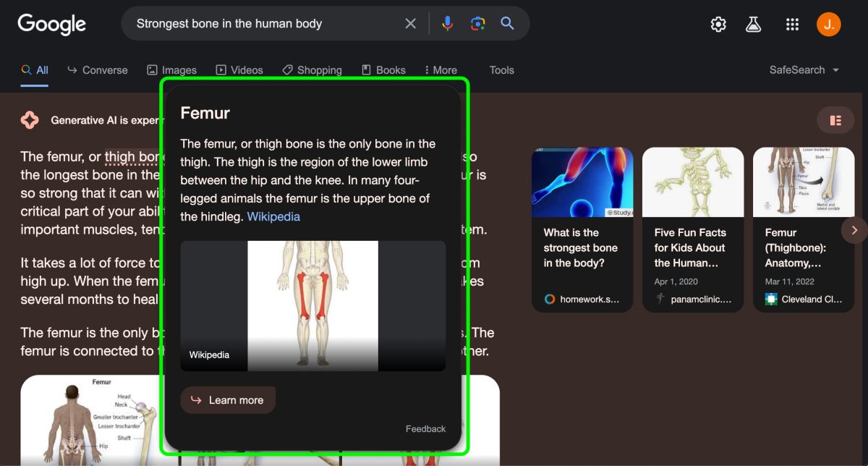Open the More search options menu

tap(441, 70)
